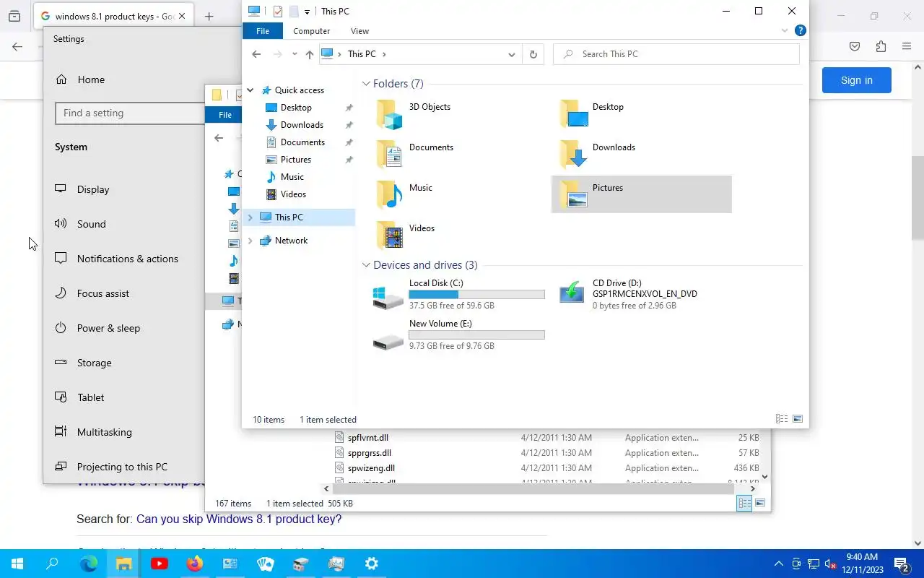
Task: Open the Windows Start menu
Action: pyautogui.click(x=17, y=564)
